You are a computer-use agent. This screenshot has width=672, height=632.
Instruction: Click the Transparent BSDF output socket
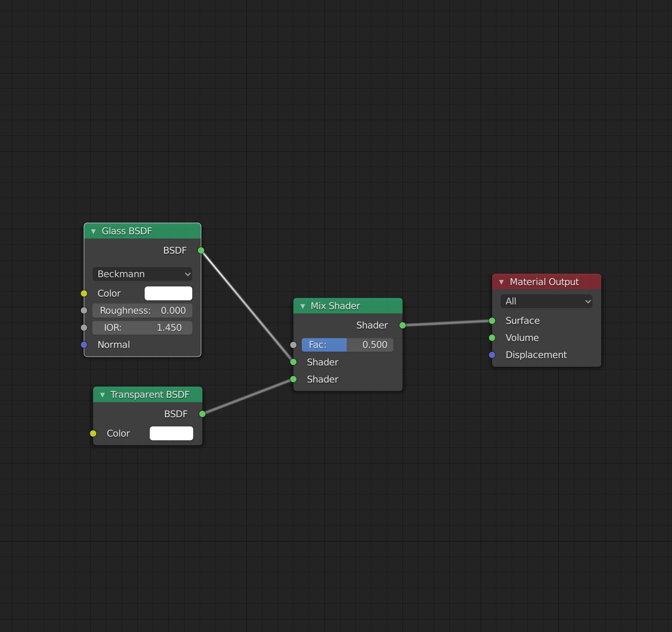click(x=202, y=414)
